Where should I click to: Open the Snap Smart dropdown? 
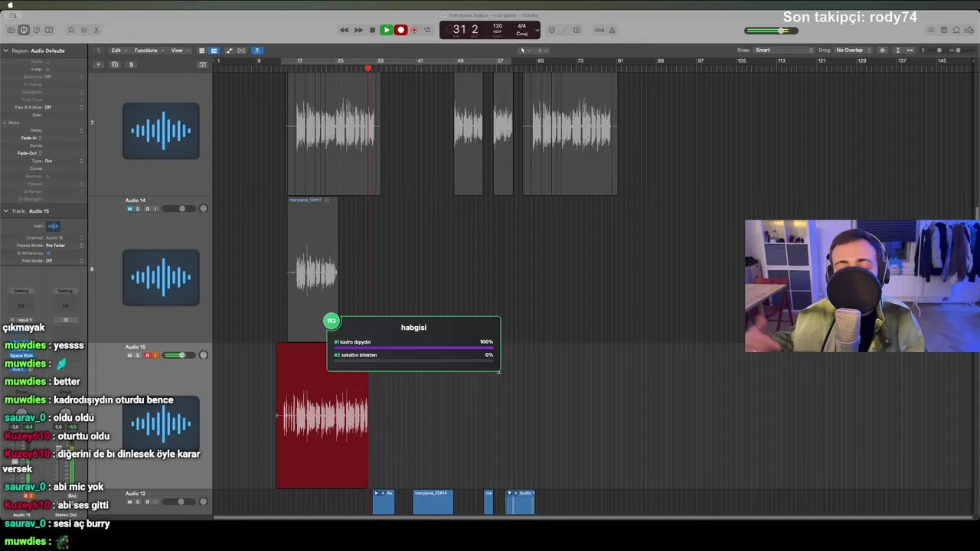click(785, 51)
